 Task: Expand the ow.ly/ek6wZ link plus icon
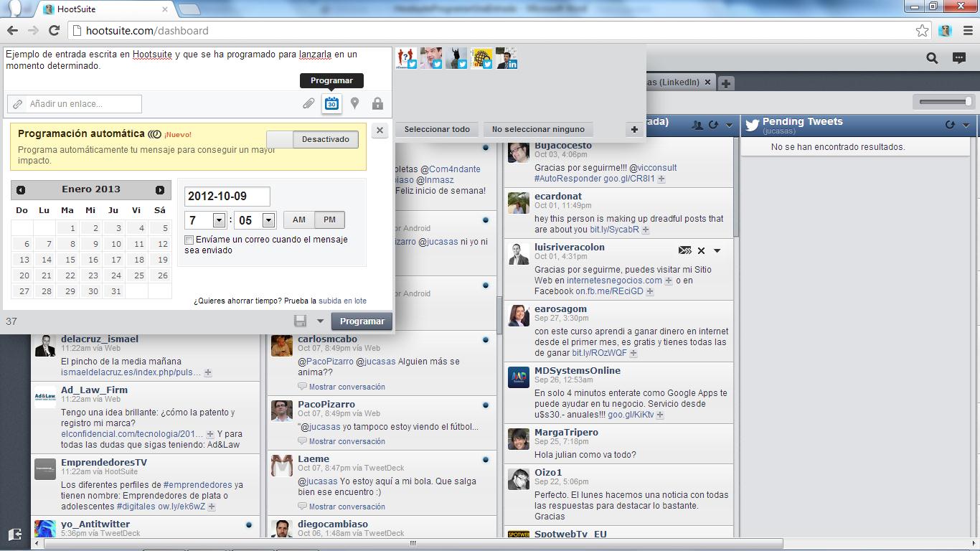coord(212,507)
